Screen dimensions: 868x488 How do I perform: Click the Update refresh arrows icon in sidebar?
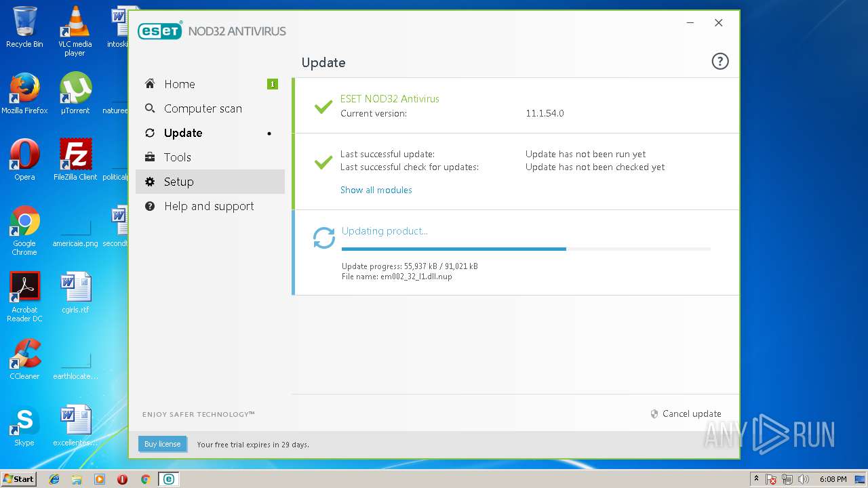pos(150,133)
